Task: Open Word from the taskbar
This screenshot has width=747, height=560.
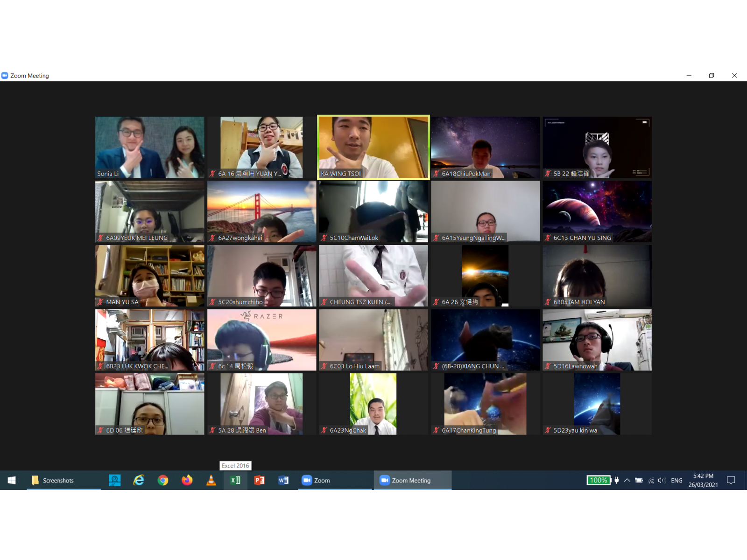Action: [x=283, y=480]
